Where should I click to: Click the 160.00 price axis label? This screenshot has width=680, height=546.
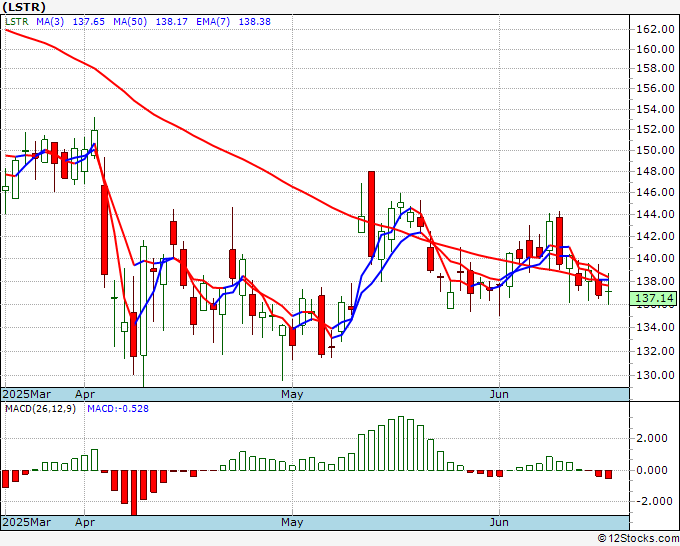point(655,49)
